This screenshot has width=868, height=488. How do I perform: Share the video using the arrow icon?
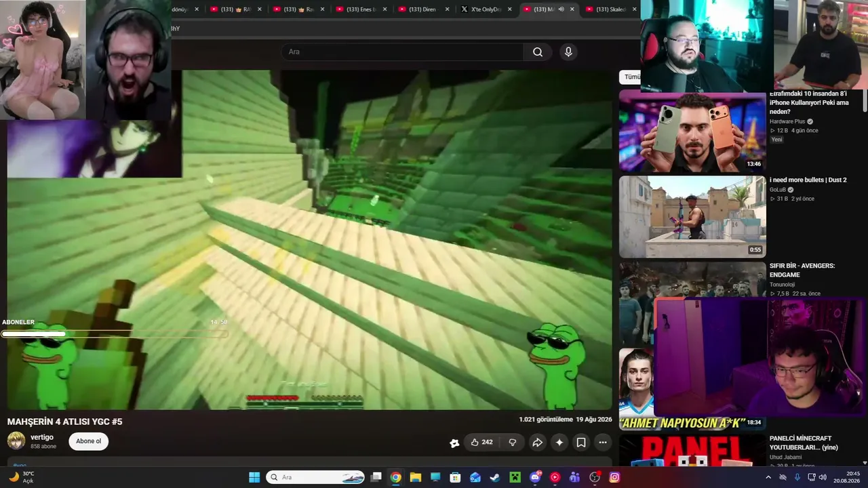click(x=537, y=443)
